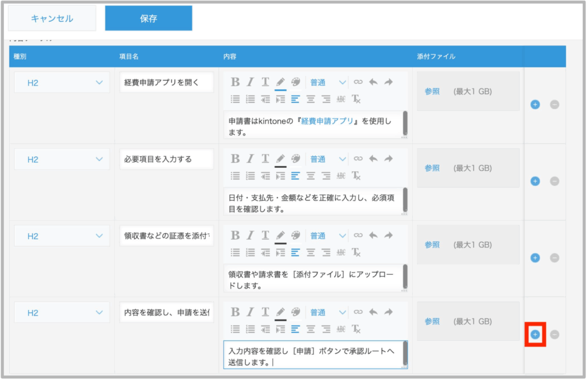Click redo arrow in the bottom row editor
Screen dimensions: 588x380
(389, 312)
